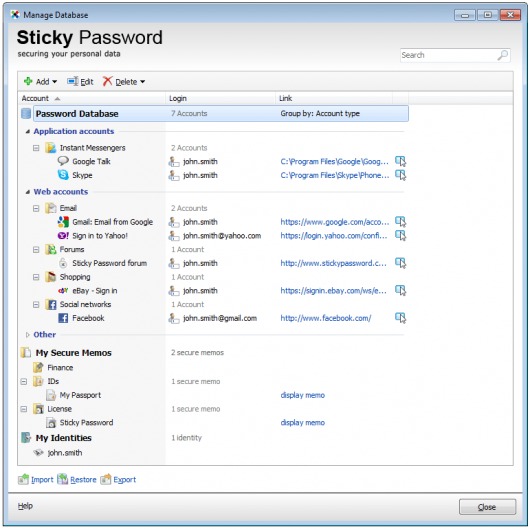Click launch icon on Gmail row
This screenshot has height=529, width=530.
tap(401, 222)
